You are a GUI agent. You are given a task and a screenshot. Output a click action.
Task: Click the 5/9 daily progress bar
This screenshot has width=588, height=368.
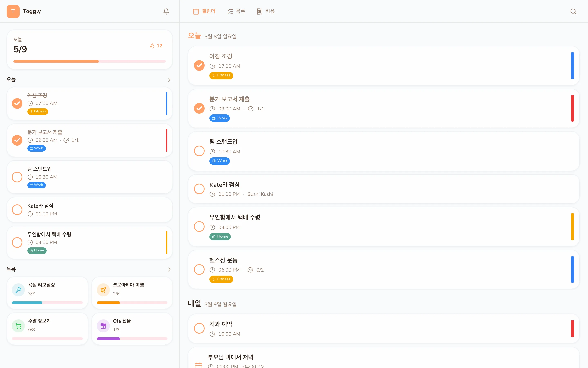(90, 62)
